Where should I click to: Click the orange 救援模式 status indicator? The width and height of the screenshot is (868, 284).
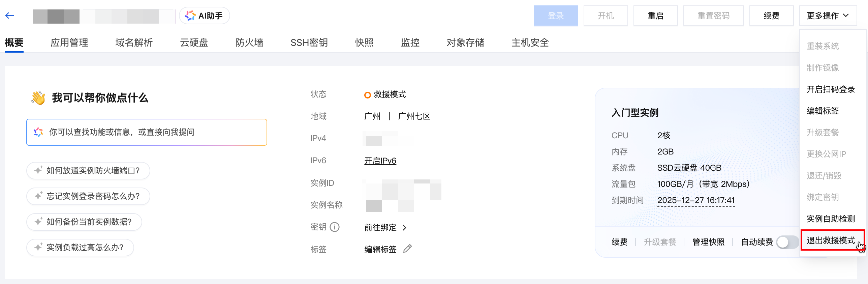(367, 95)
